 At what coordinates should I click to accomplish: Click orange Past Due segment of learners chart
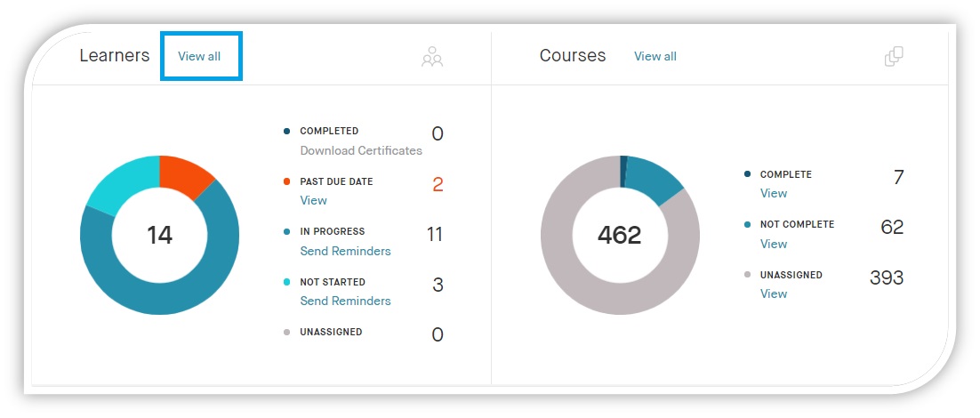(183, 174)
